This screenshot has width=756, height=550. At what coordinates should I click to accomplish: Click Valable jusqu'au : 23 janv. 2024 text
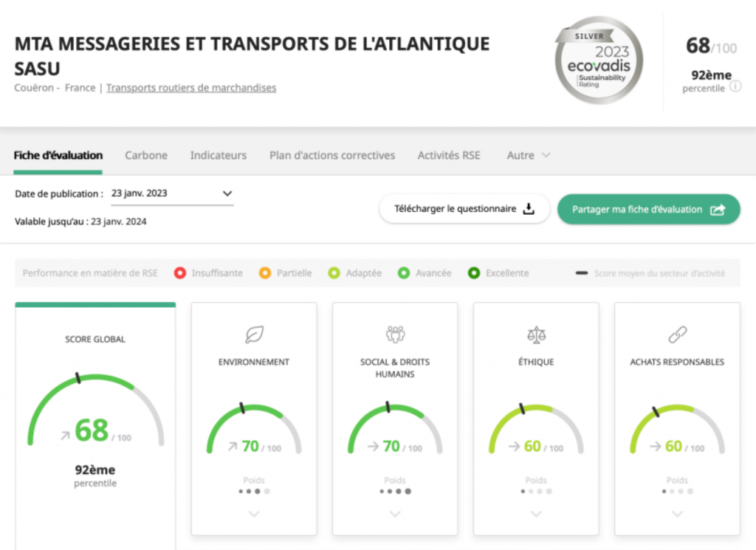(x=80, y=221)
